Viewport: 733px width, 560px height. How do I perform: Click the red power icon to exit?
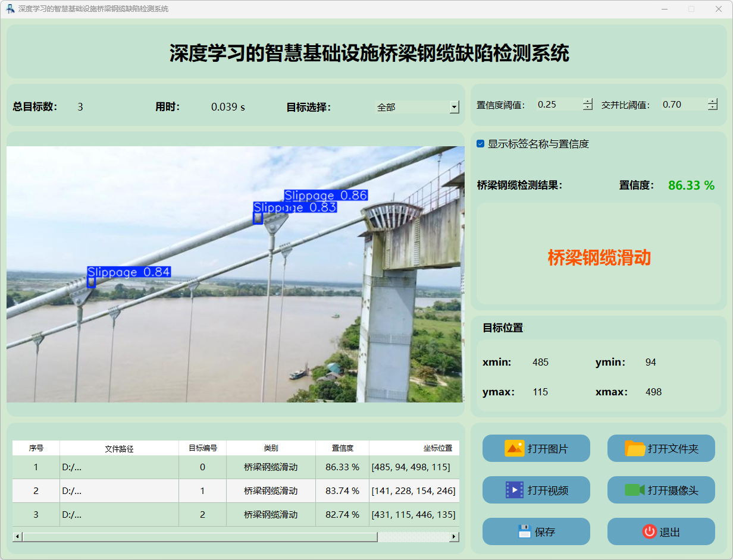(649, 531)
